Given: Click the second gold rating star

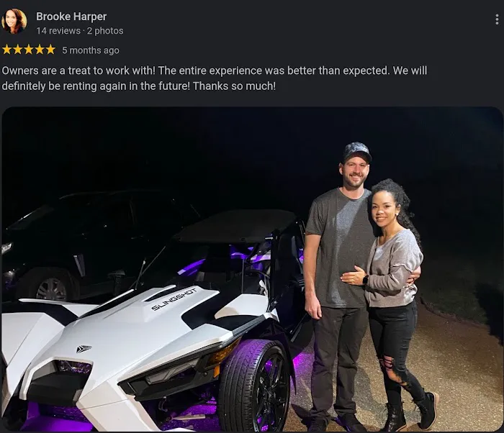Looking at the screenshot, I should coord(18,50).
